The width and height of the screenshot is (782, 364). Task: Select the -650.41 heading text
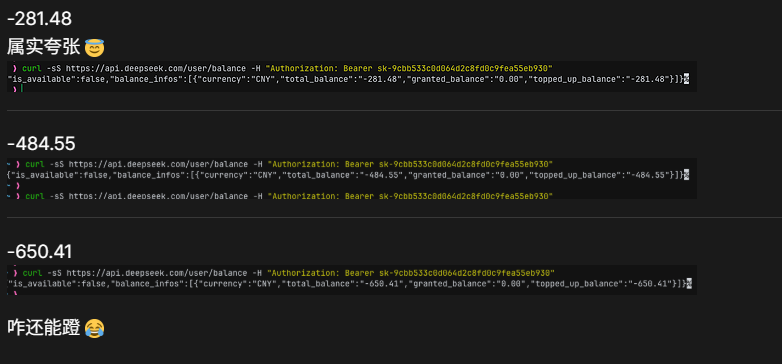pos(39,252)
